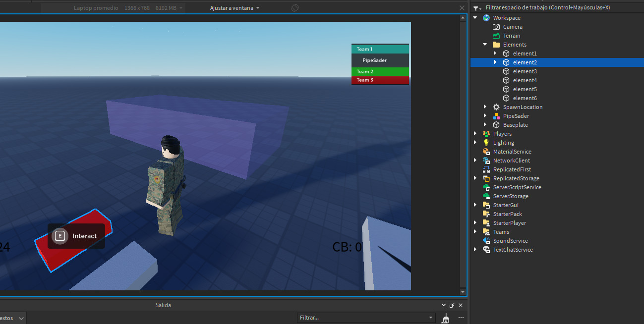This screenshot has width=644, height=324.
Task: Select element3 in the Explorer tree
Action: coord(524,71)
